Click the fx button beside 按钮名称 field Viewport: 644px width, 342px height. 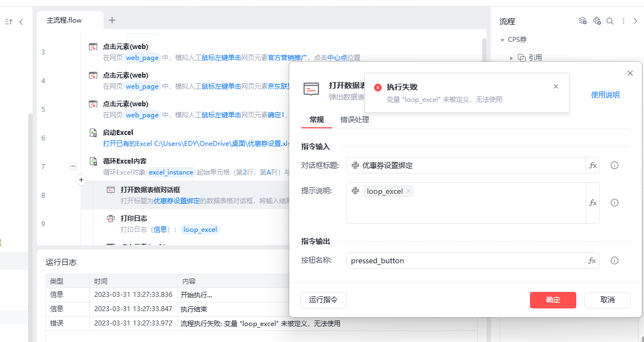592,260
